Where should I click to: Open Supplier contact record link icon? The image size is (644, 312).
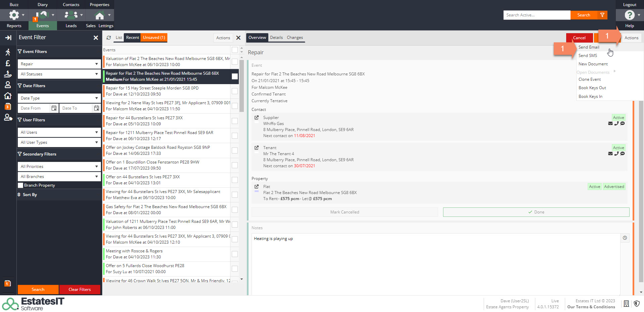click(x=257, y=118)
